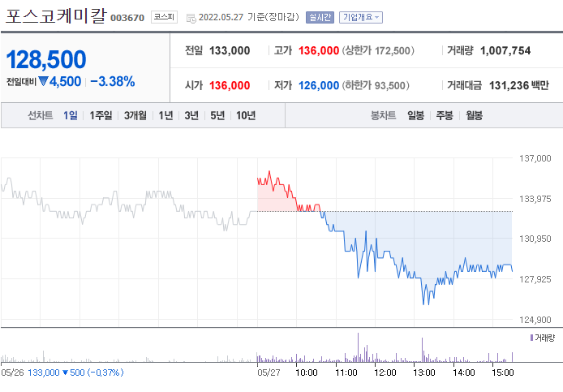Screen dimensions: 563x392
Task: Click the 상한가 172,500 text
Action: click(378, 50)
